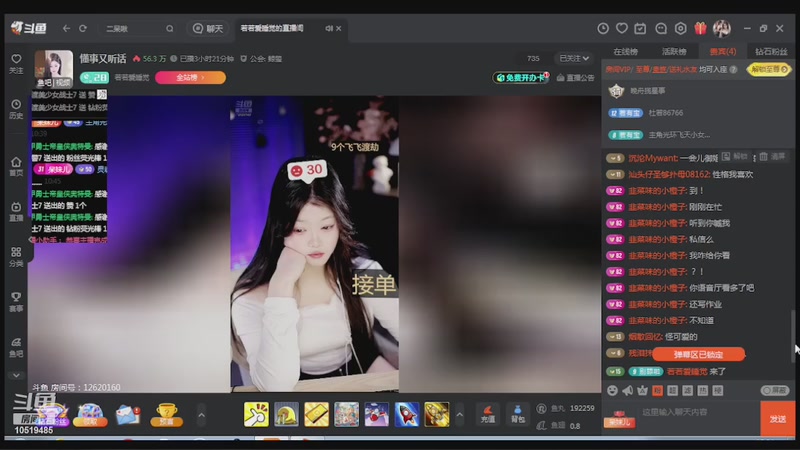Go back with the left arrow
This screenshot has height=450, width=800.
pyautogui.click(x=66, y=29)
